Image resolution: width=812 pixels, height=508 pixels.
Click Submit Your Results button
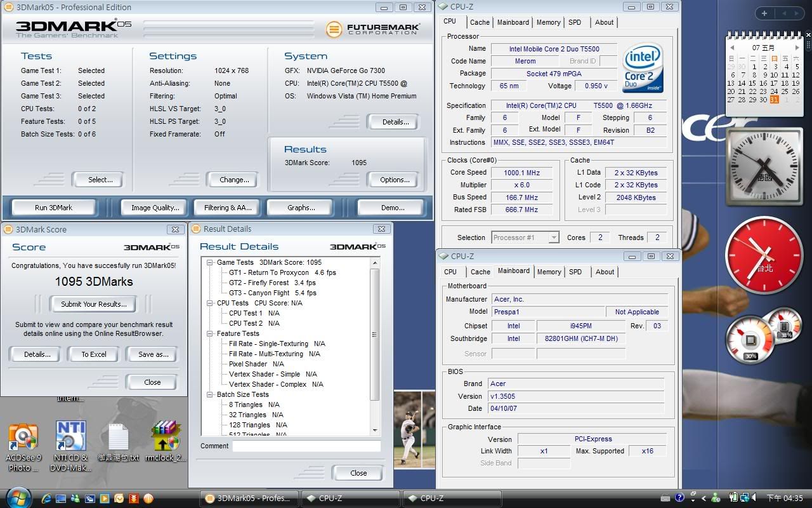click(93, 304)
